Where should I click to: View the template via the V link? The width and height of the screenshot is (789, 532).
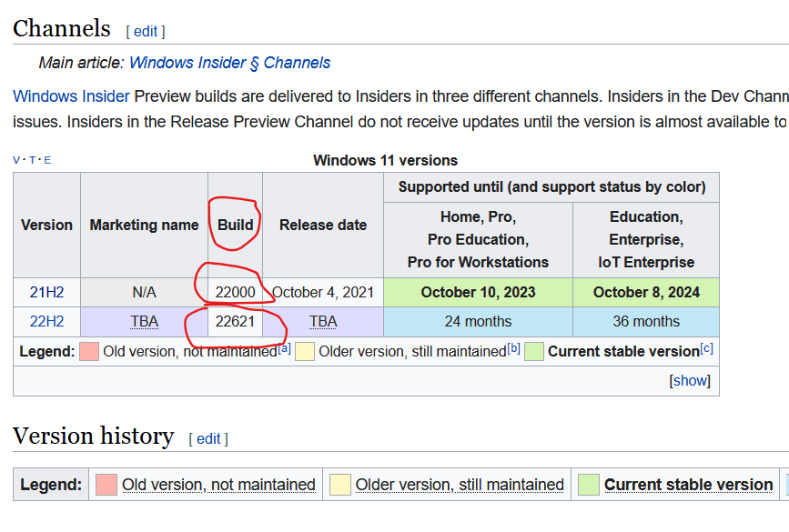click(16, 160)
